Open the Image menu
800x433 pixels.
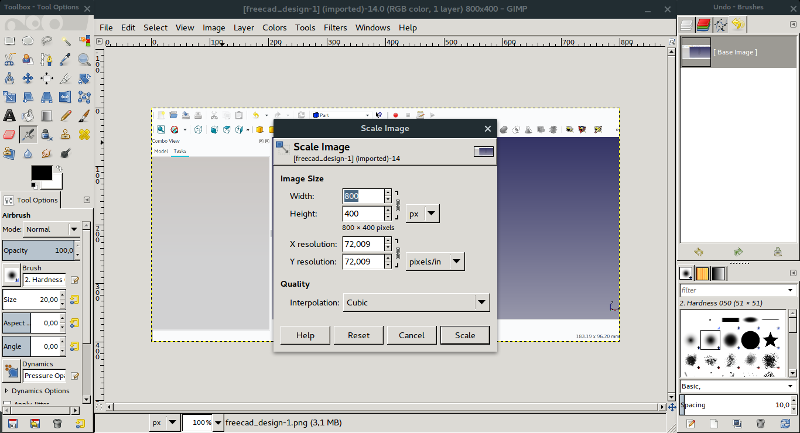213,28
